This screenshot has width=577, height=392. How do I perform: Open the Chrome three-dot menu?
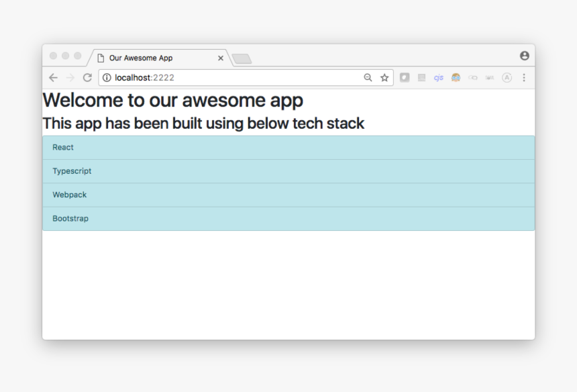coord(524,78)
